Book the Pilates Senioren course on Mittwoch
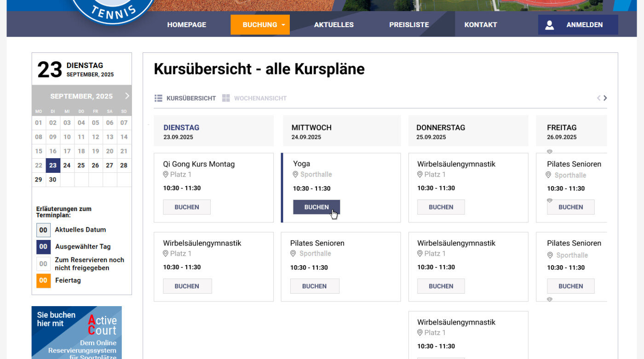The height and width of the screenshot is (359, 644). (315, 286)
